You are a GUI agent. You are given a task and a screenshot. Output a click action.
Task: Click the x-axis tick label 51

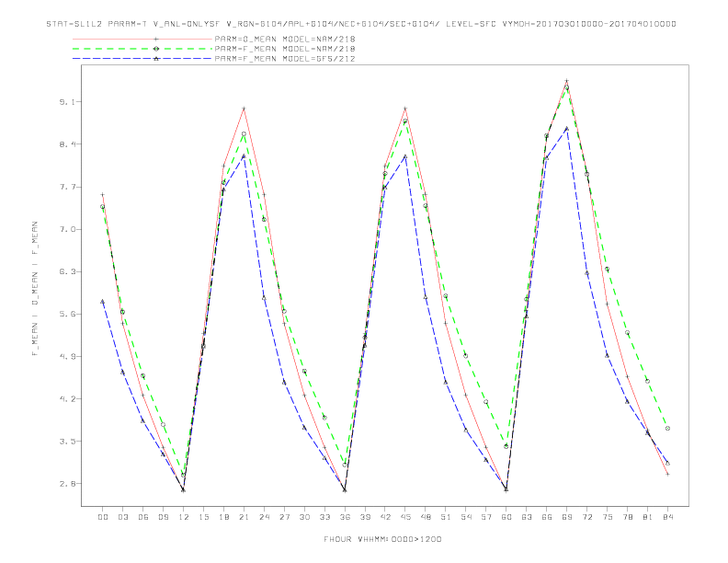[x=446, y=517]
